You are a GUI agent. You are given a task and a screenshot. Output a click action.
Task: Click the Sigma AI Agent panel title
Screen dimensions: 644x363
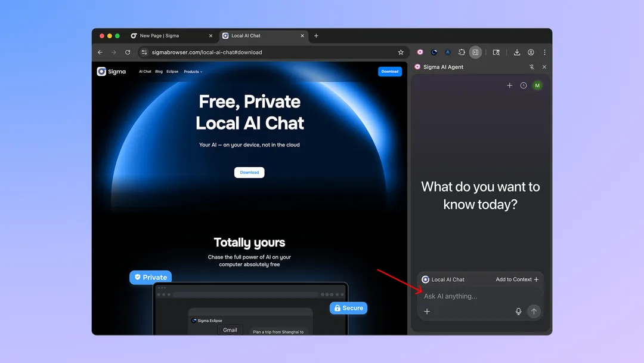(x=443, y=67)
